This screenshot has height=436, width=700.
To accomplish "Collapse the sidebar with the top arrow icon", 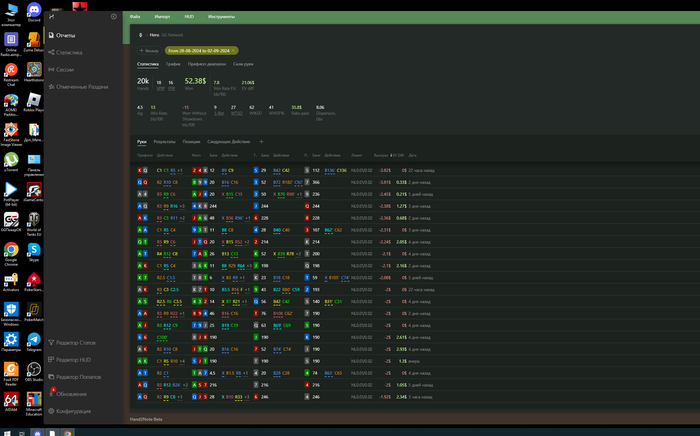I will click(113, 17).
